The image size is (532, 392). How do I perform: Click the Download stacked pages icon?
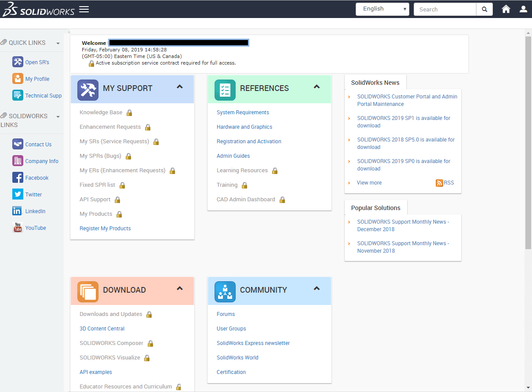coord(88,292)
